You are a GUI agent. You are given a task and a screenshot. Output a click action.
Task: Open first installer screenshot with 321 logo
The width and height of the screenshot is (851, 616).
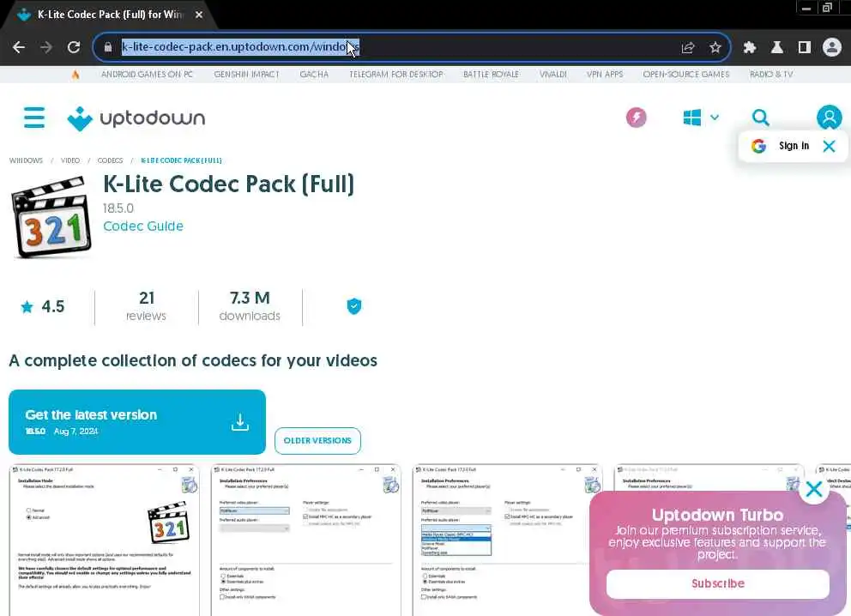[104, 540]
